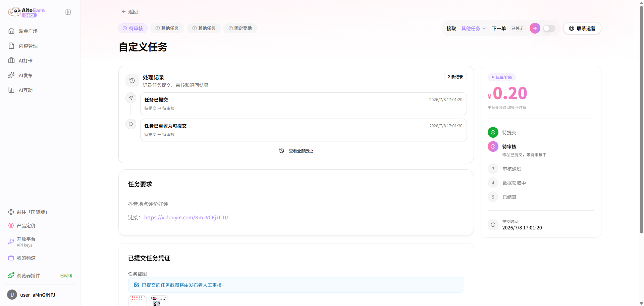Open 产品定价 page
The image size is (644, 306).
(x=26, y=226)
